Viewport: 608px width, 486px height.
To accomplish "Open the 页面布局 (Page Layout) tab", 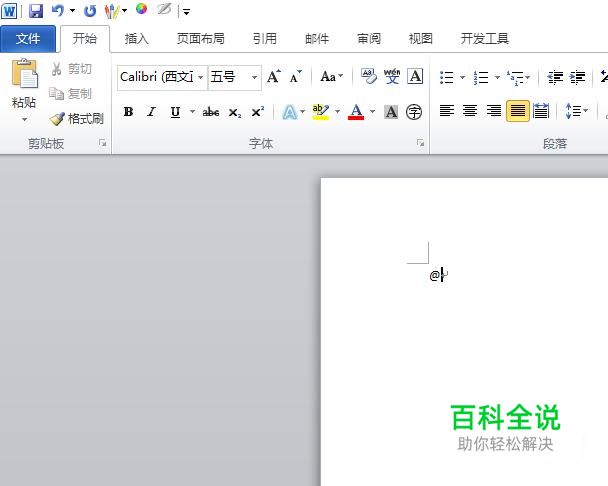I will [x=200, y=39].
